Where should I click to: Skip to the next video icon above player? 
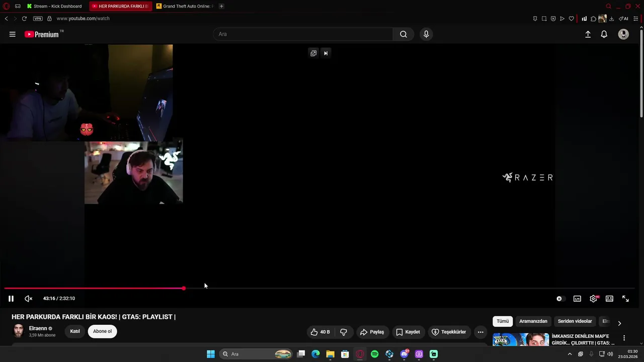tap(326, 53)
